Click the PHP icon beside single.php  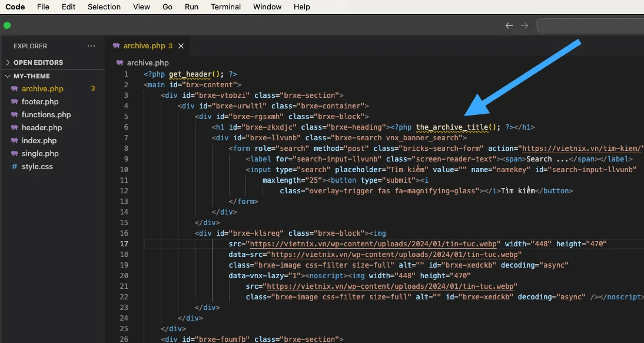tap(14, 153)
